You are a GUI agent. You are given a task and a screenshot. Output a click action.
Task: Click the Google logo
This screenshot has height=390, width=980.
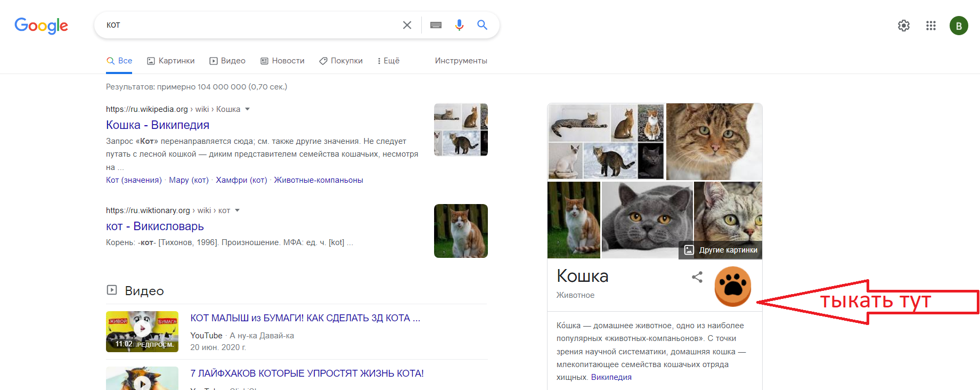point(41,26)
